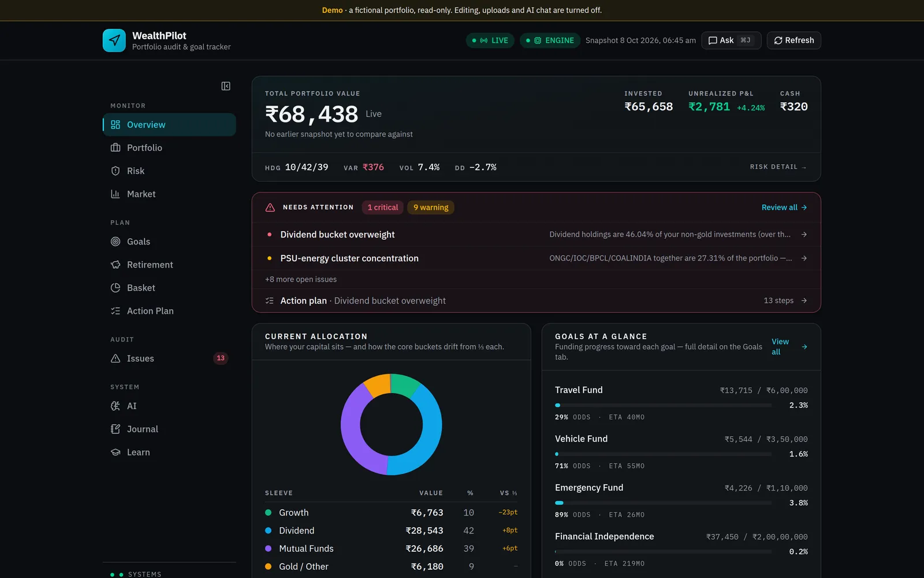Click the AI brain icon
924x578 pixels.
pos(115,406)
